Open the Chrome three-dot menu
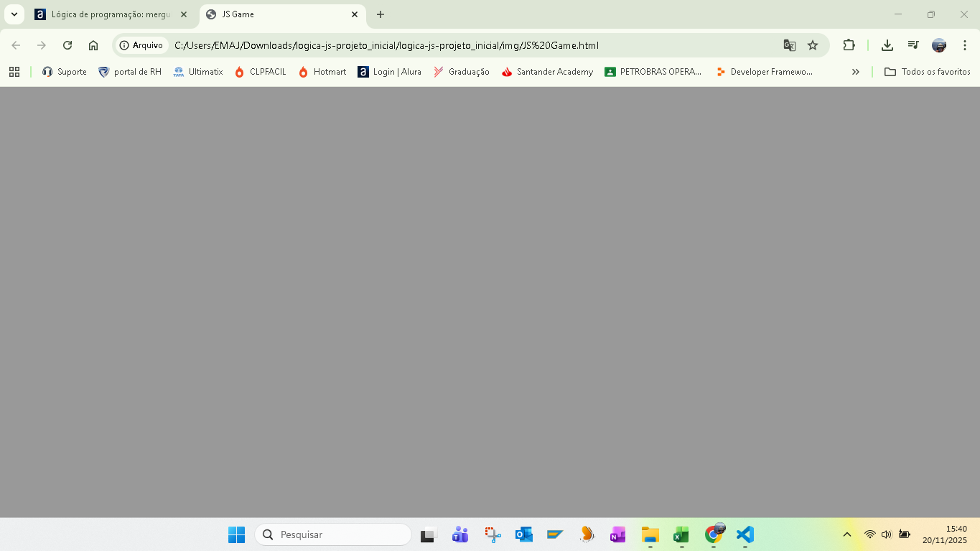Image resolution: width=980 pixels, height=551 pixels. coord(965,45)
